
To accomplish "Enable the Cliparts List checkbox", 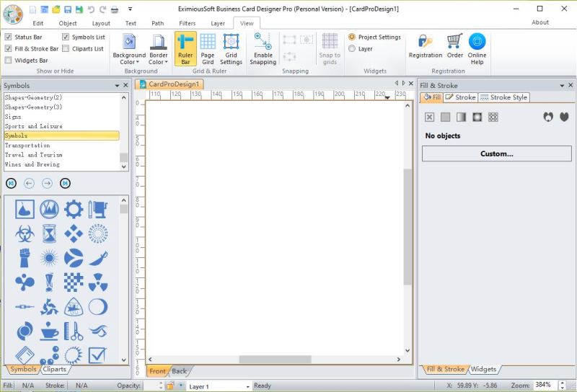I will coord(66,48).
